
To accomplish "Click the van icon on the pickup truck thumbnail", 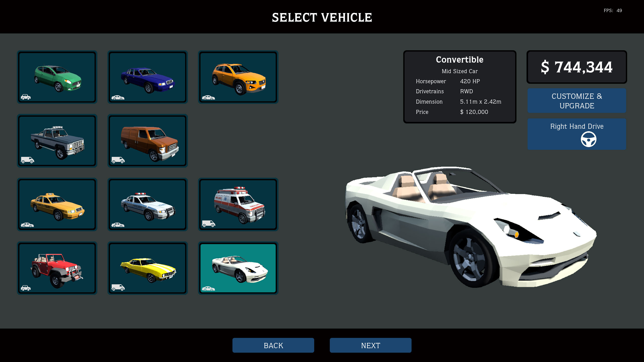I will (x=28, y=160).
